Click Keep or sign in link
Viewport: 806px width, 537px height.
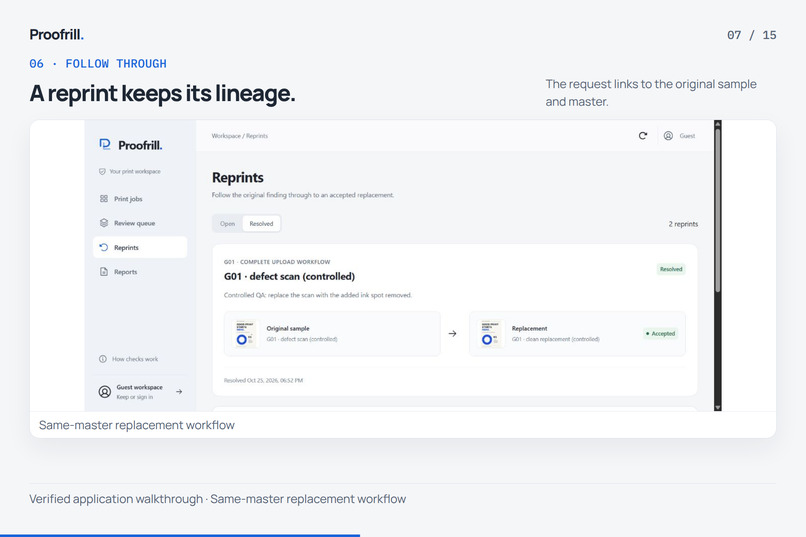coord(134,397)
